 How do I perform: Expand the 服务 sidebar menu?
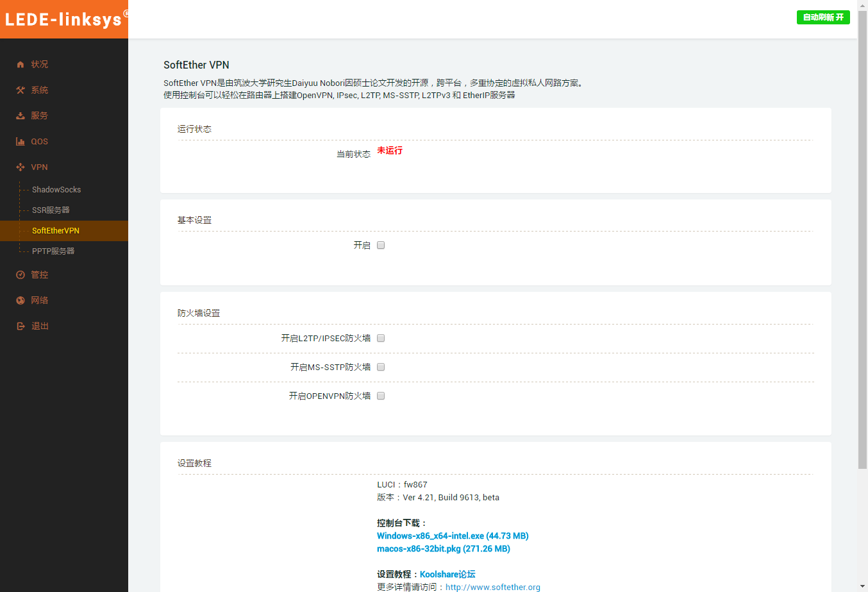pos(40,116)
